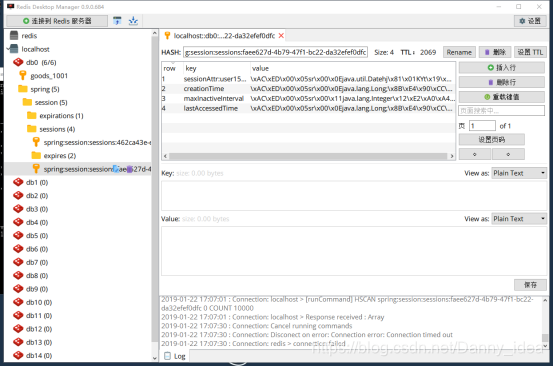Click the next page arrow button

(508, 154)
